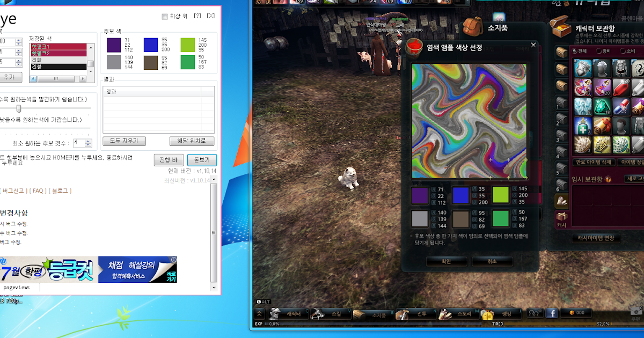This screenshot has width=644, height=338.
Task: Click the 진행 바 button
Action: coord(169,160)
